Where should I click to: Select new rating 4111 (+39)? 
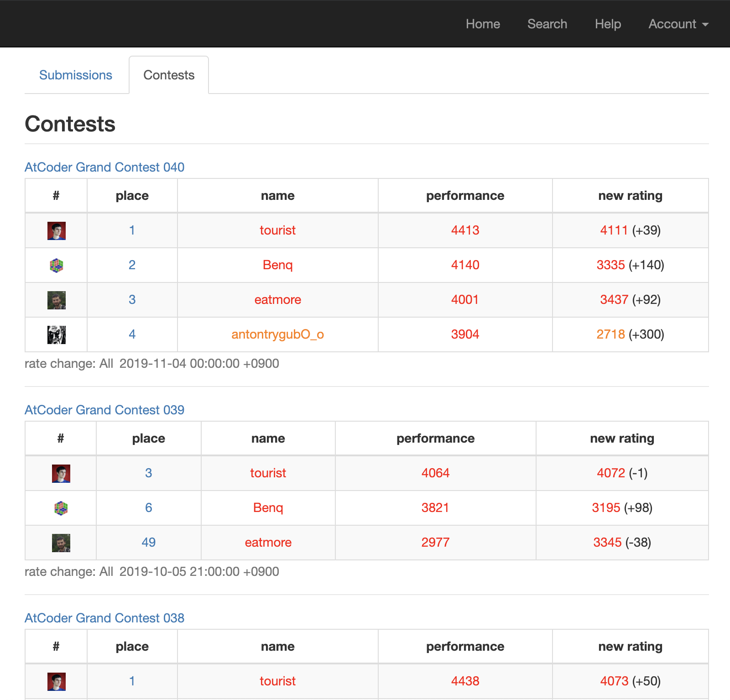click(x=630, y=230)
